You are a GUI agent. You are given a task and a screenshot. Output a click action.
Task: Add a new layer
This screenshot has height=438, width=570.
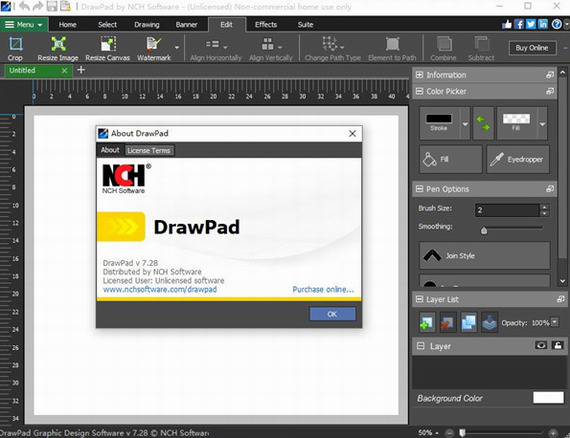pyautogui.click(x=426, y=322)
